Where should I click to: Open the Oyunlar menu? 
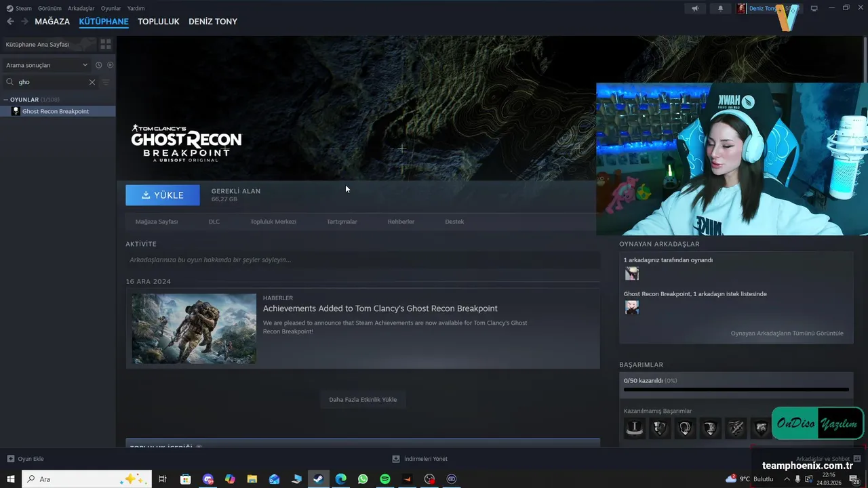111,8
